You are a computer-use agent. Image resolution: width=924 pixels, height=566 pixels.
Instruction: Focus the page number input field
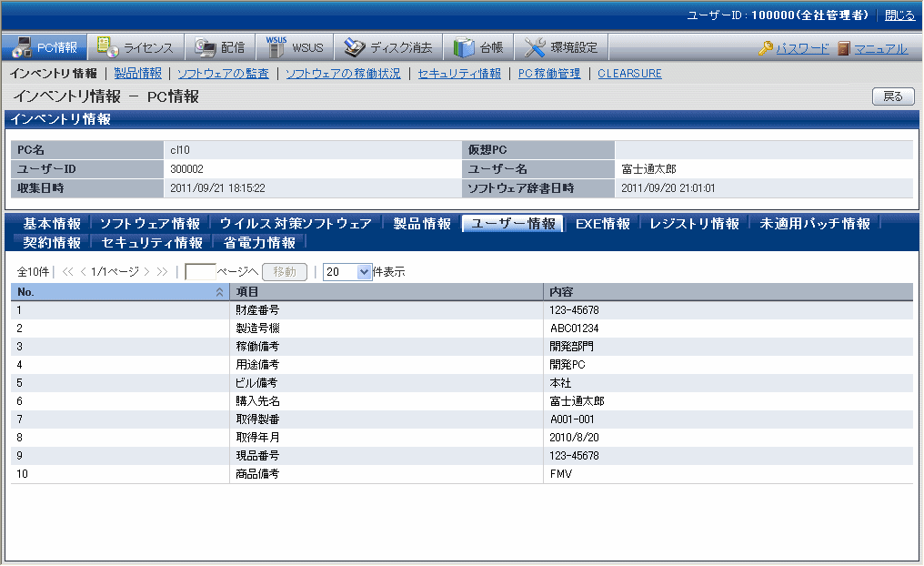pos(200,271)
